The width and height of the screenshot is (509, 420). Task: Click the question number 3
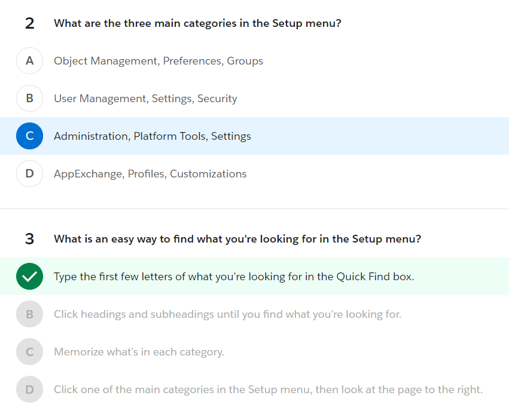tap(29, 239)
